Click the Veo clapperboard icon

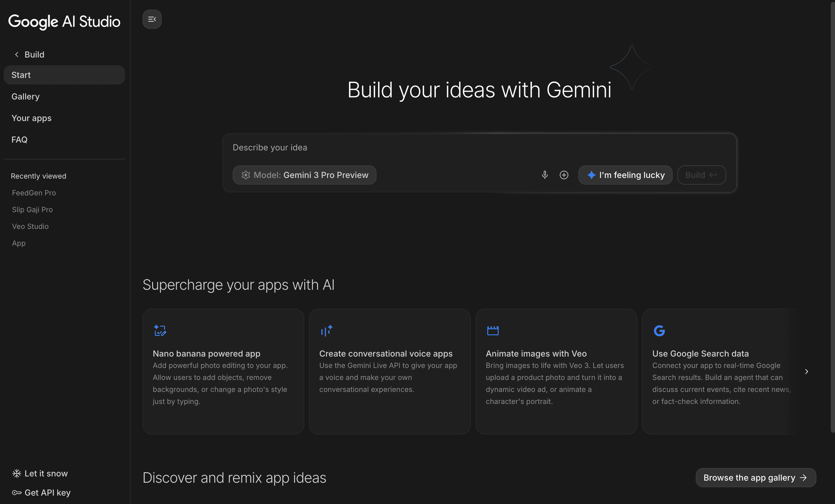coord(493,331)
